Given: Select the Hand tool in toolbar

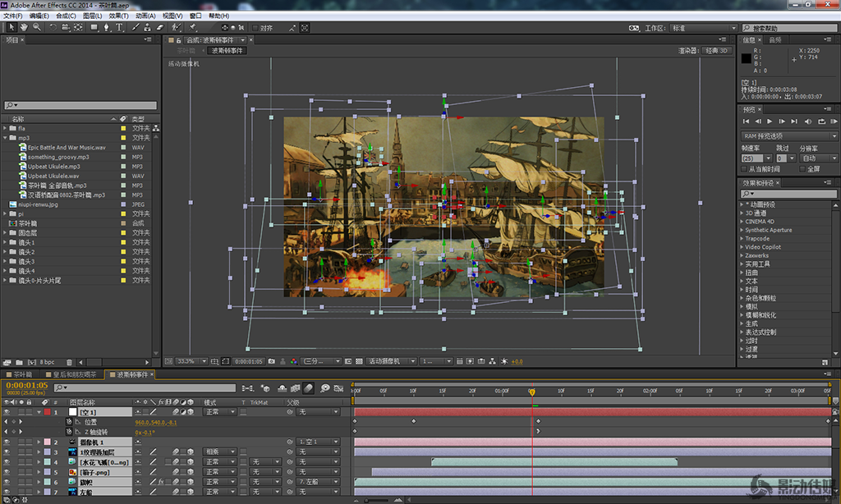Looking at the screenshot, I should 25,27.
